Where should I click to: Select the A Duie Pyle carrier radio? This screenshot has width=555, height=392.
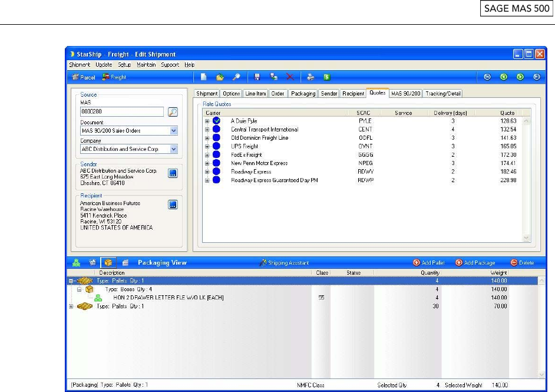(x=216, y=121)
